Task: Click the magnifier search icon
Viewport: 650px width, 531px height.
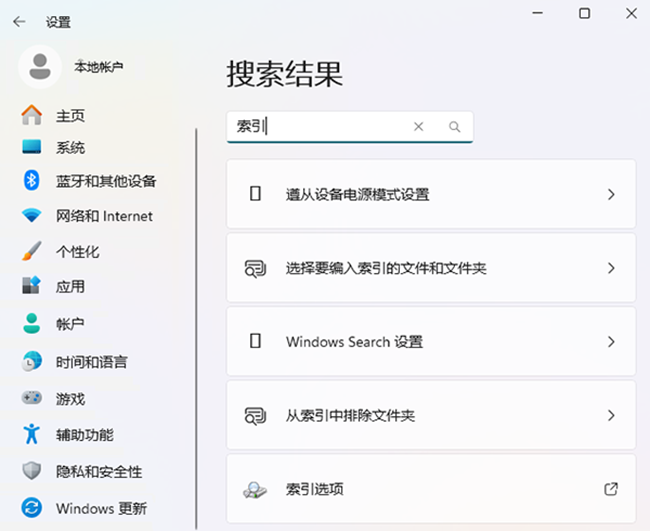Action: click(455, 126)
